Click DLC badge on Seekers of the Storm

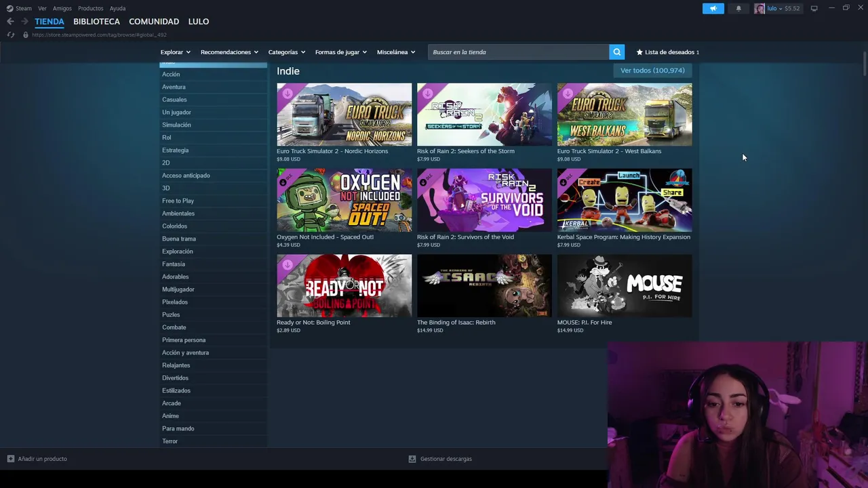[x=428, y=93]
